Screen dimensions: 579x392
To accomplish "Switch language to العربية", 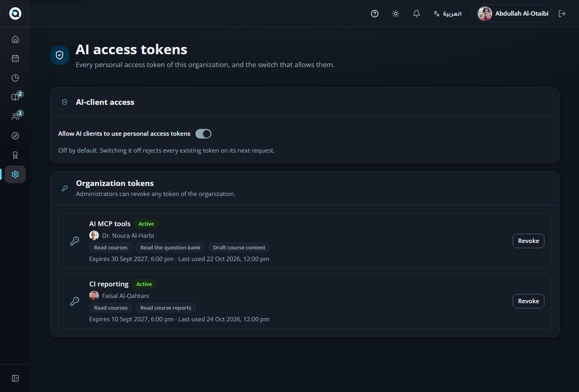I will (448, 14).
